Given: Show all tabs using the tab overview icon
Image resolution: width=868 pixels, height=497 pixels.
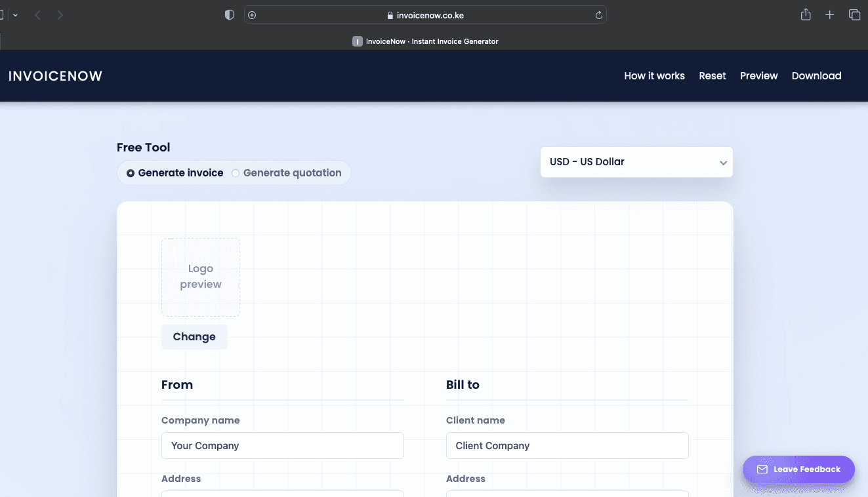Looking at the screenshot, I should [854, 14].
